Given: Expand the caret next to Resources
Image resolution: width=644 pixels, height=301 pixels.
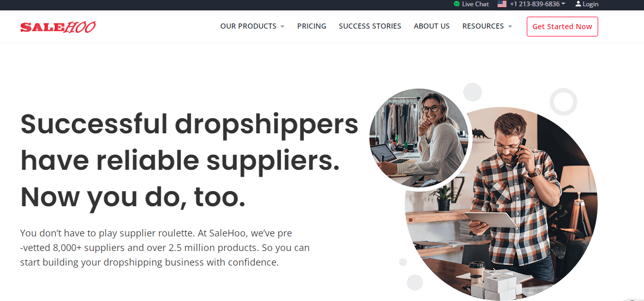Looking at the screenshot, I should coord(510,27).
